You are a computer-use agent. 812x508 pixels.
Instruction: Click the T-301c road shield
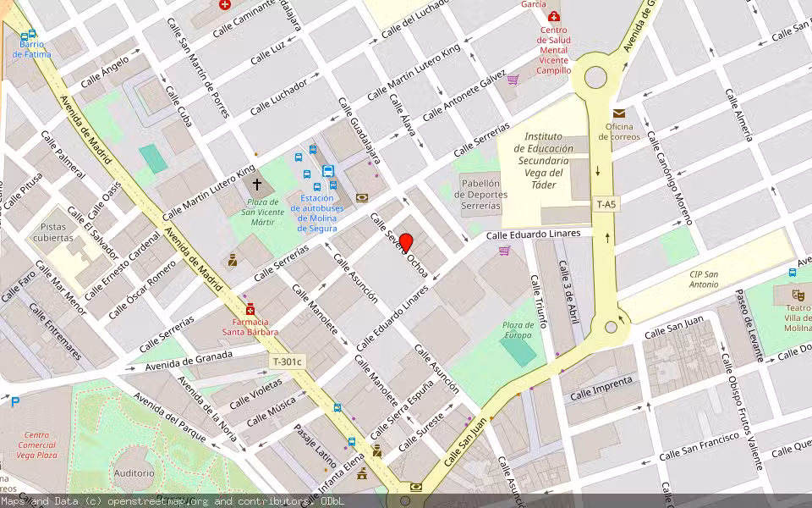[x=287, y=362]
